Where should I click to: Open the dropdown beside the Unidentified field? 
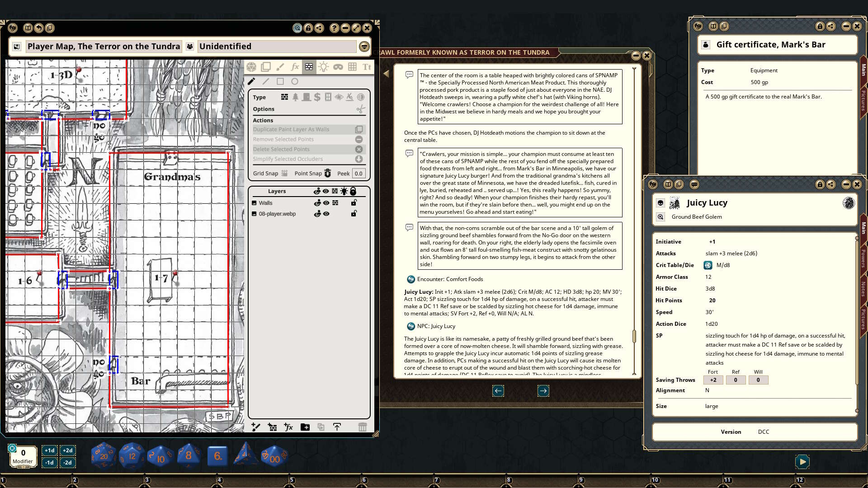[x=364, y=46]
